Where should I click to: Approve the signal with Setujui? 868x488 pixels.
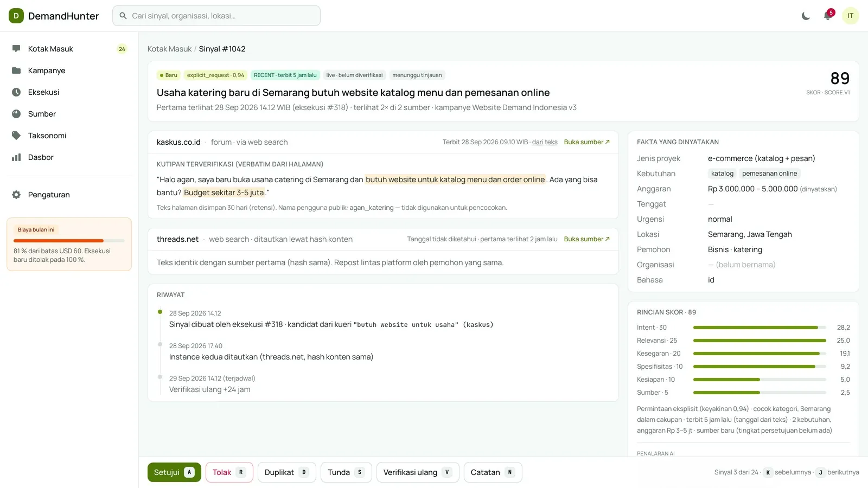pos(174,472)
